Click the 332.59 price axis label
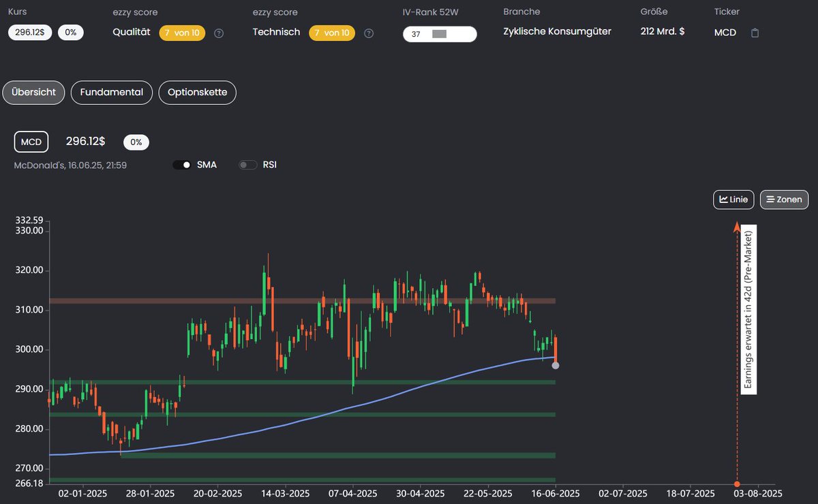818x504 pixels. coord(29,220)
